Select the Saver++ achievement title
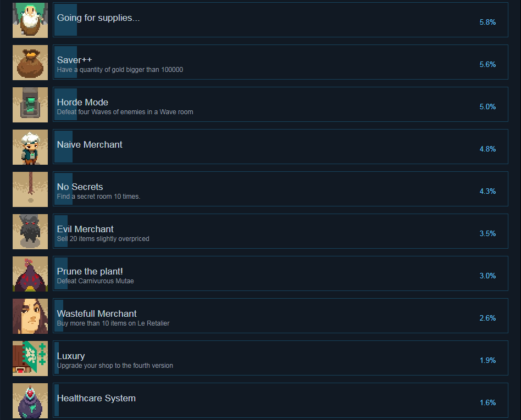The height and width of the screenshot is (420, 521). pos(74,60)
